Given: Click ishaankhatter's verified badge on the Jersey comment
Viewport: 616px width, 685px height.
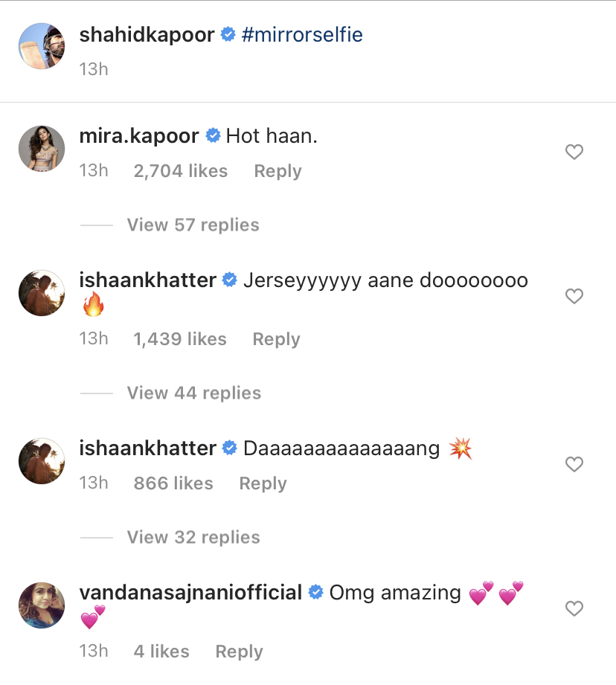Looking at the screenshot, I should click(x=228, y=280).
